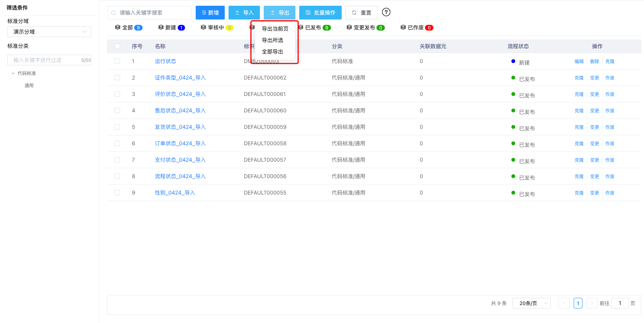Click the search magnifier icon
Image resolution: width=644 pixels, height=323 pixels.
click(114, 13)
